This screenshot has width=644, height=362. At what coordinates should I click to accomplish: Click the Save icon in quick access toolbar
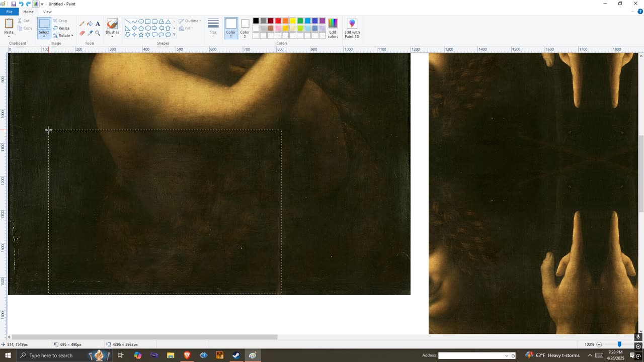[x=14, y=4]
